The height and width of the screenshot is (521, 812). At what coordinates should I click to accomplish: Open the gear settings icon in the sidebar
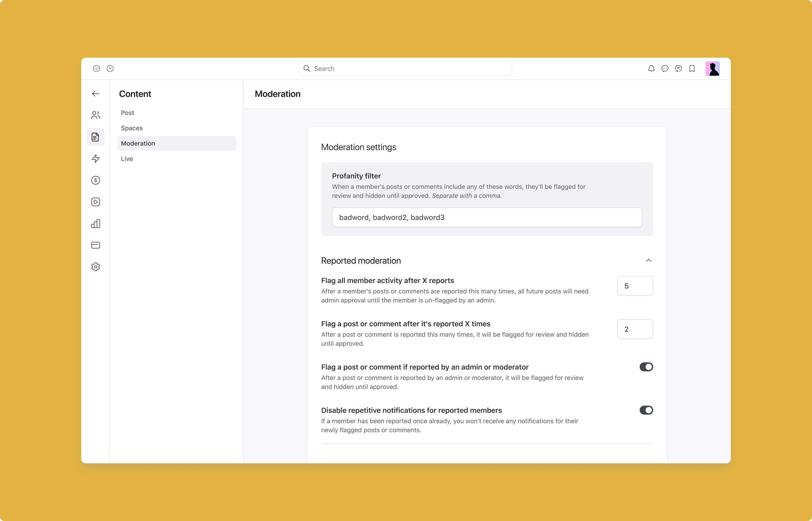click(95, 267)
